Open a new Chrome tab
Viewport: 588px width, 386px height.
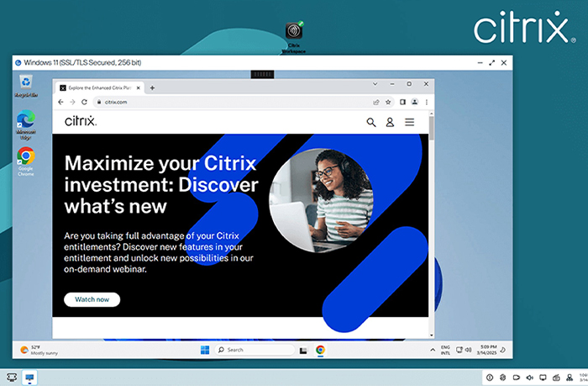pos(152,87)
